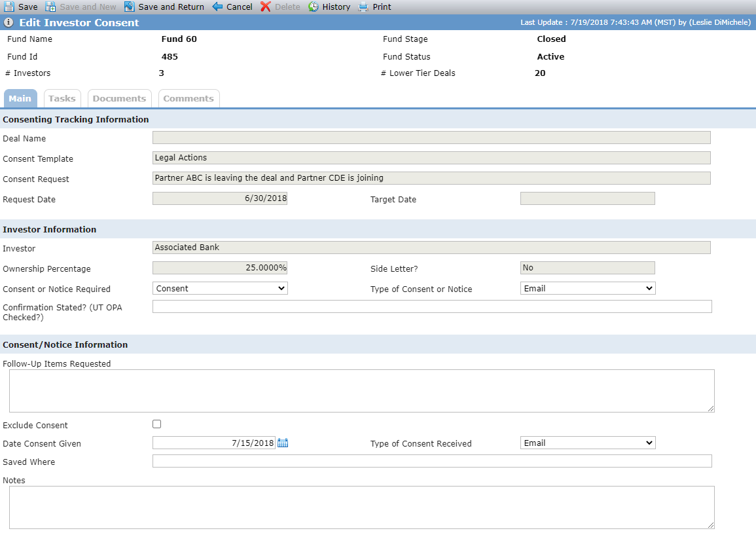The height and width of the screenshot is (552, 756).
Task: Click the Main tab
Action: tap(20, 98)
